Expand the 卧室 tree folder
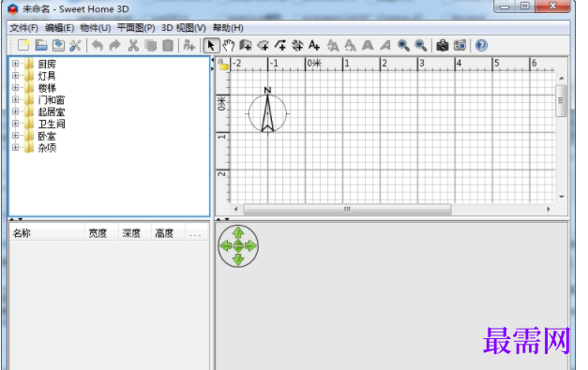 (x=15, y=135)
